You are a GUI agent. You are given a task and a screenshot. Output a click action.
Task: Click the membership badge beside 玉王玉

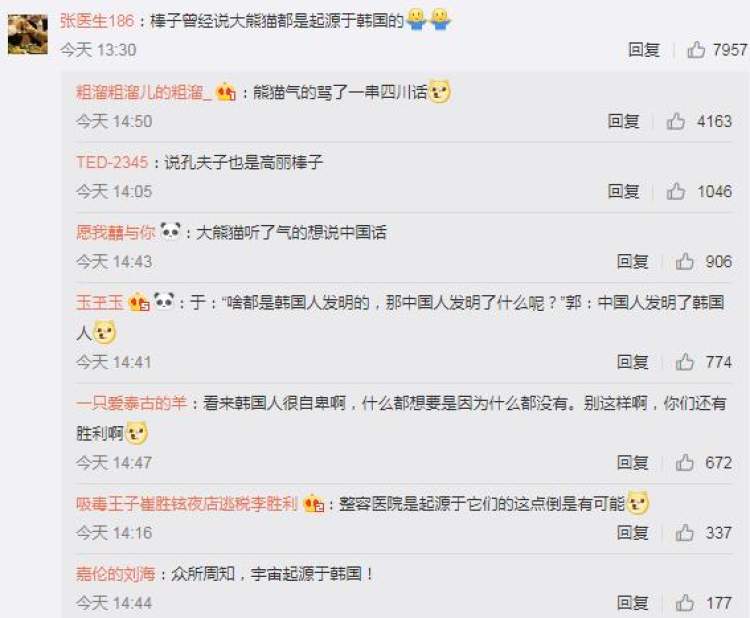(x=139, y=302)
